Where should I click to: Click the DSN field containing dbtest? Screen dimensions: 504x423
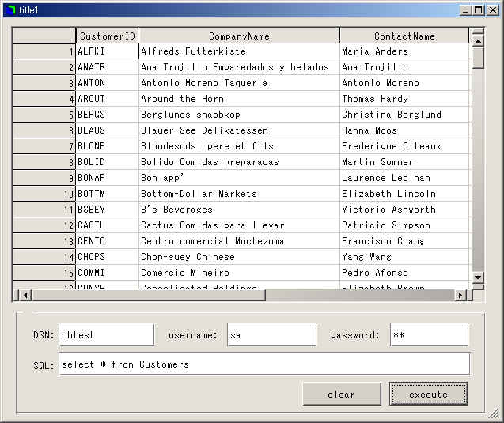pos(107,334)
